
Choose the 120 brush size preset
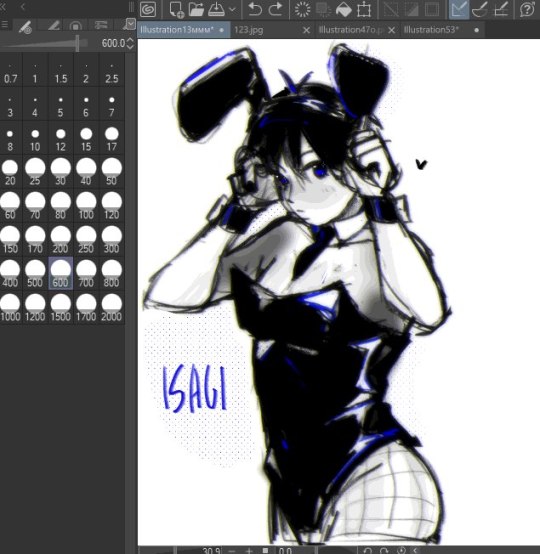tap(112, 206)
